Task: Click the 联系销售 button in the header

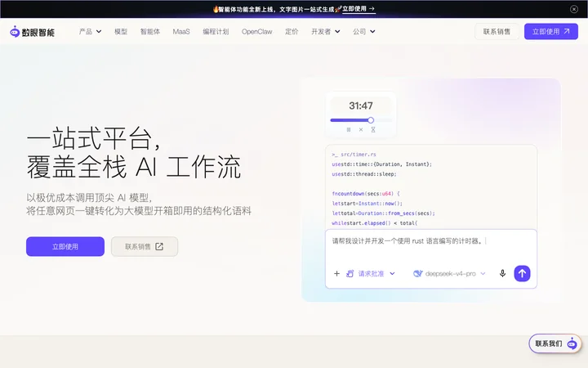Action: click(497, 32)
